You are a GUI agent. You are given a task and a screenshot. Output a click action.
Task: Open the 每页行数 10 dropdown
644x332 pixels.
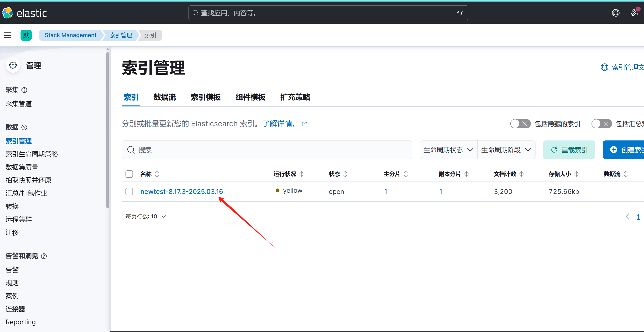(x=146, y=217)
